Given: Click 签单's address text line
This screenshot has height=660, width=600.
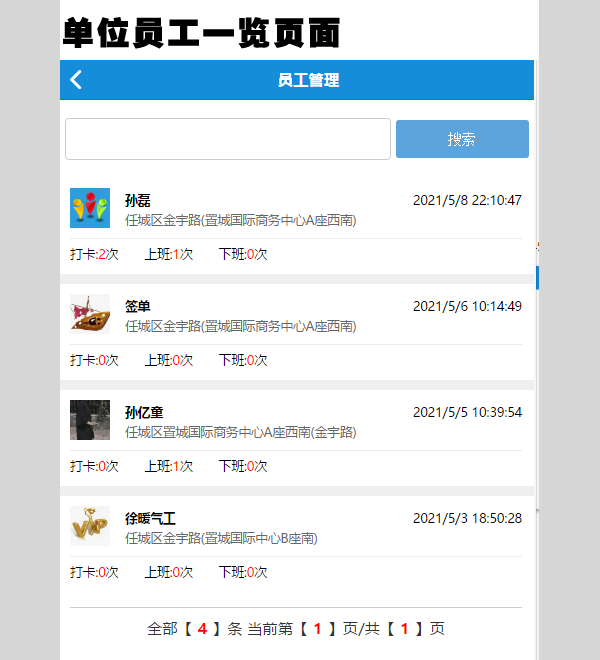Looking at the screenshot, I should point(240,326).
